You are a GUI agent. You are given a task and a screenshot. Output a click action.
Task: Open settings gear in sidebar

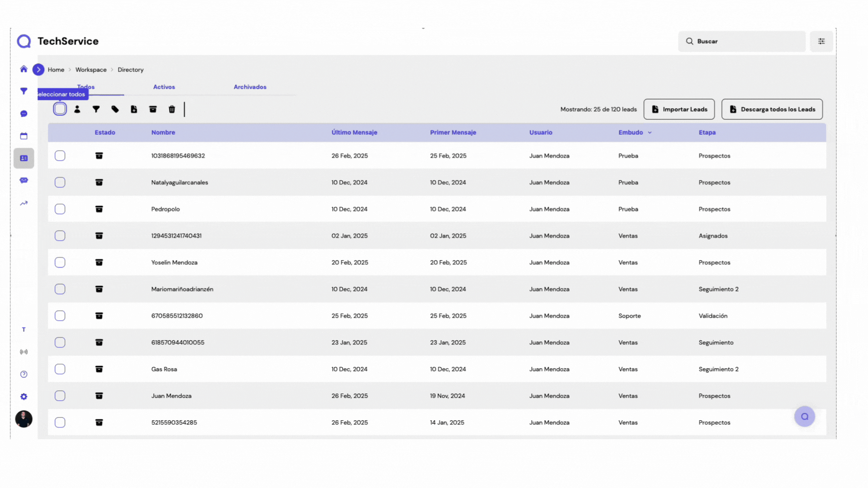coord(24,397)
